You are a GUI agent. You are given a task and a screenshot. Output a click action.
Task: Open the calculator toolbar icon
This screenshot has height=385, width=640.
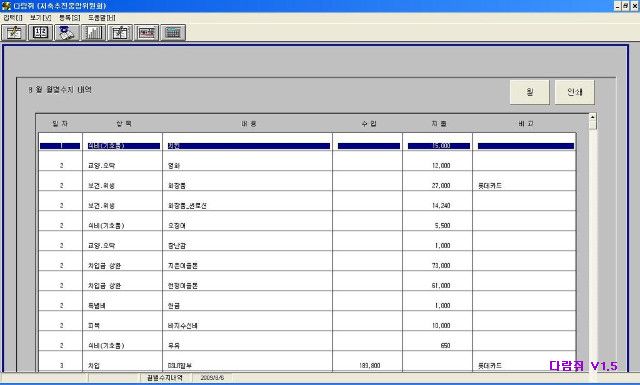(x=173, y=33)
